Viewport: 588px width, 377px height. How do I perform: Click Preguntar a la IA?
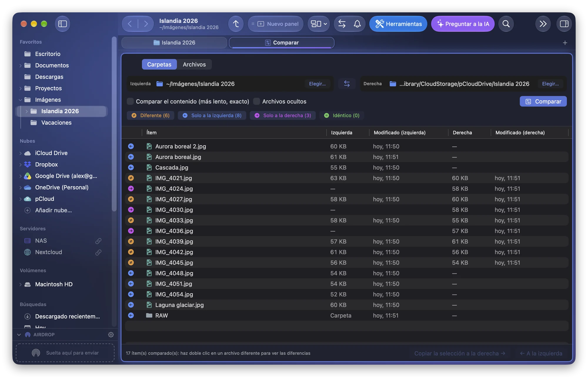[463, 24]
